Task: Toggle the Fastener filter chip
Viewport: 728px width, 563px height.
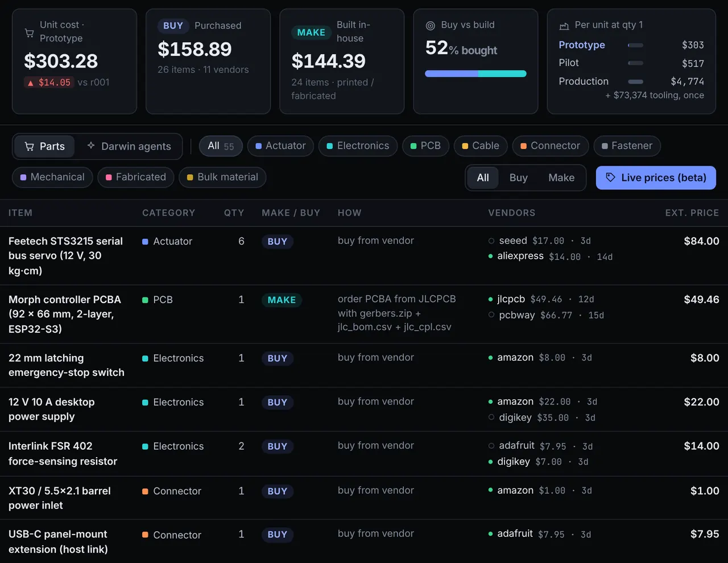Action: click(x=627, y=146)
